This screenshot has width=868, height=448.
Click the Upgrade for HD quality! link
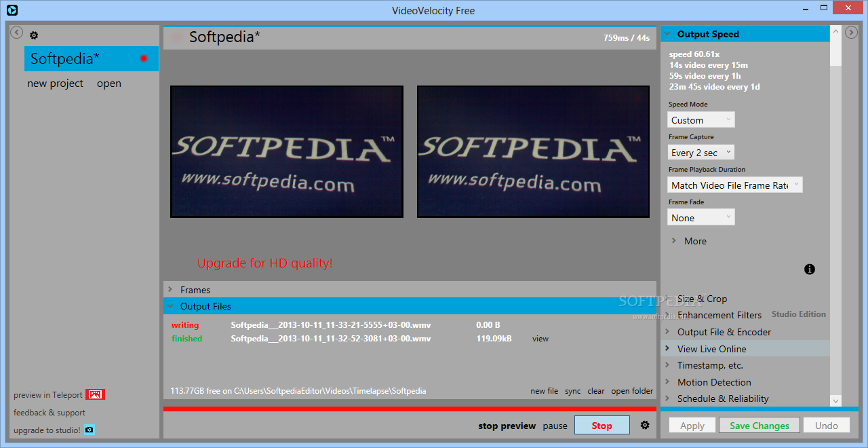point(264,263)
